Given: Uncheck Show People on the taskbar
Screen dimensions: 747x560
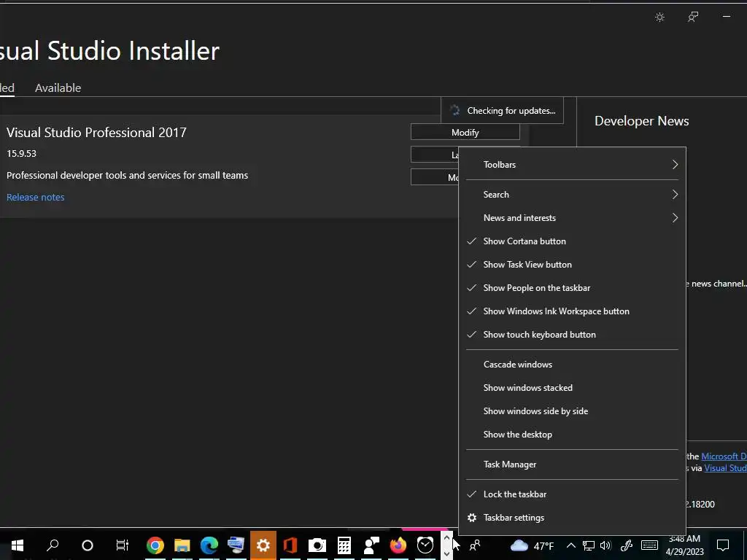Looking at the screenshot, I should pos(572,287).
